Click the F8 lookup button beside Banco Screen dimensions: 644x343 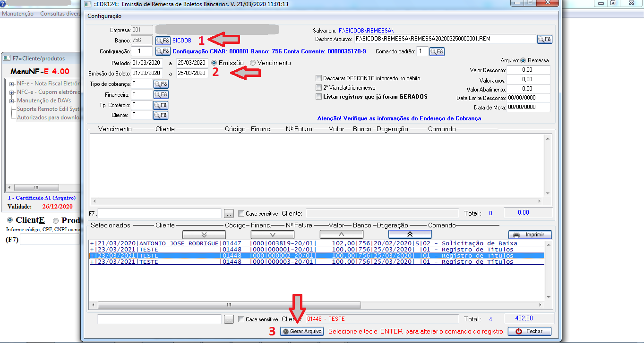point(163,41)
